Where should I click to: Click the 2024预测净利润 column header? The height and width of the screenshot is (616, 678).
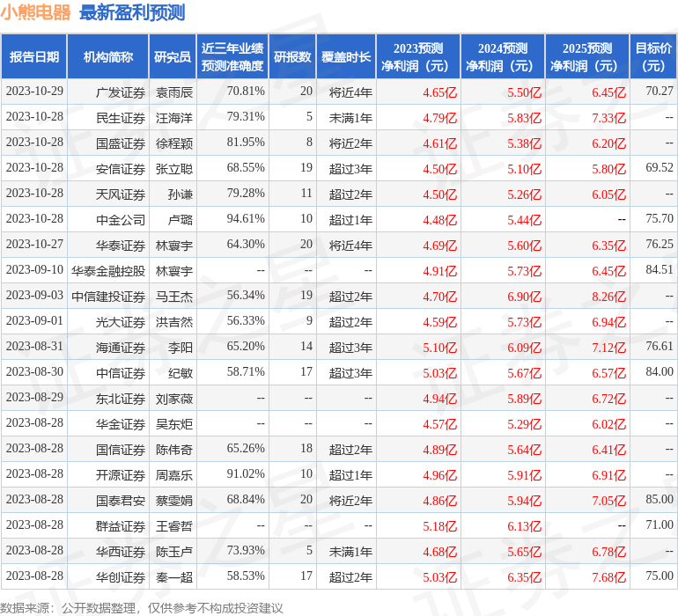pyautogui.click(x=503, y=56)
